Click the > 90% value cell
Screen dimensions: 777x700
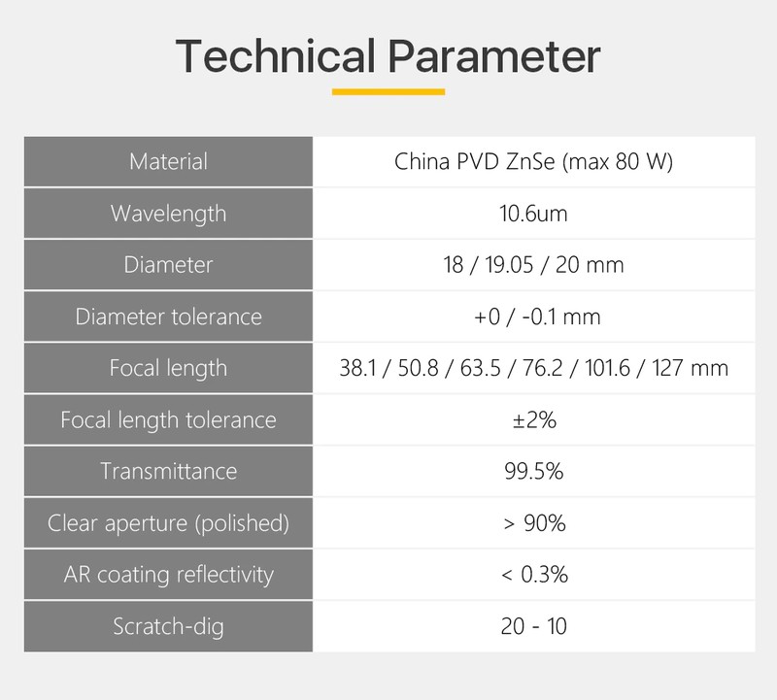coord(534,523)
